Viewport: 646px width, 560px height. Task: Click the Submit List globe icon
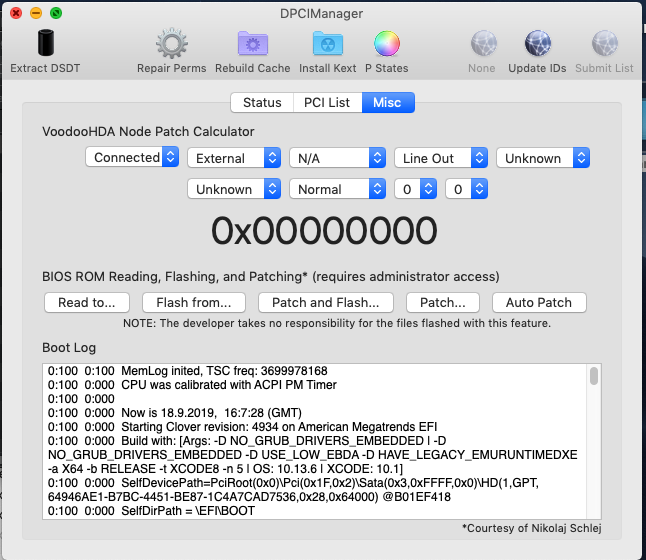click(x=604, y=45)
